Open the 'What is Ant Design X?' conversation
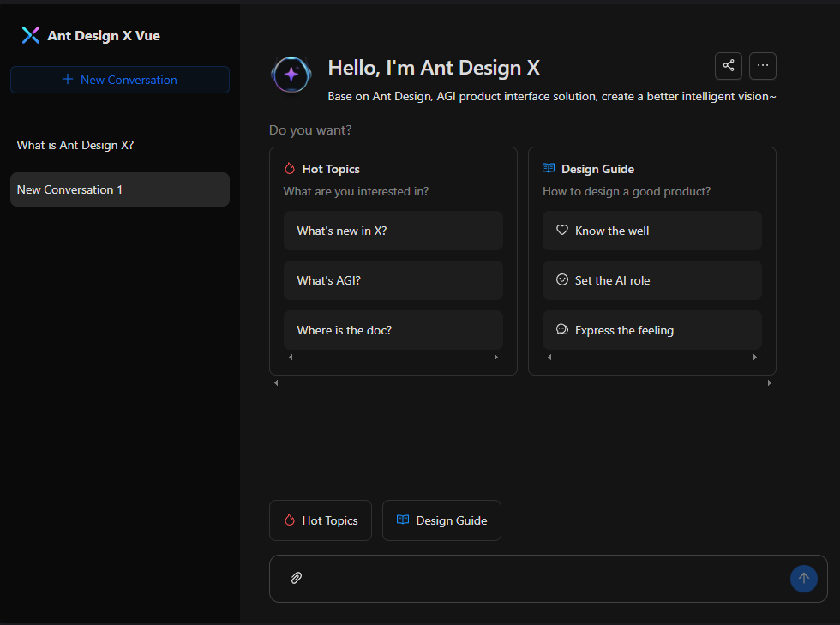Screen dimensions: 840x625 [x=120, y=145]
